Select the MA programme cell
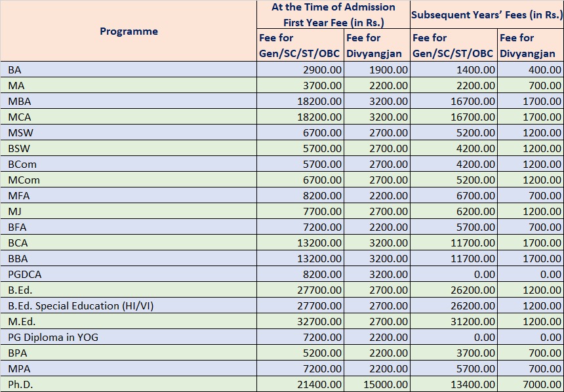This screenshot has height=392, width=564. [x=129, y=85]
